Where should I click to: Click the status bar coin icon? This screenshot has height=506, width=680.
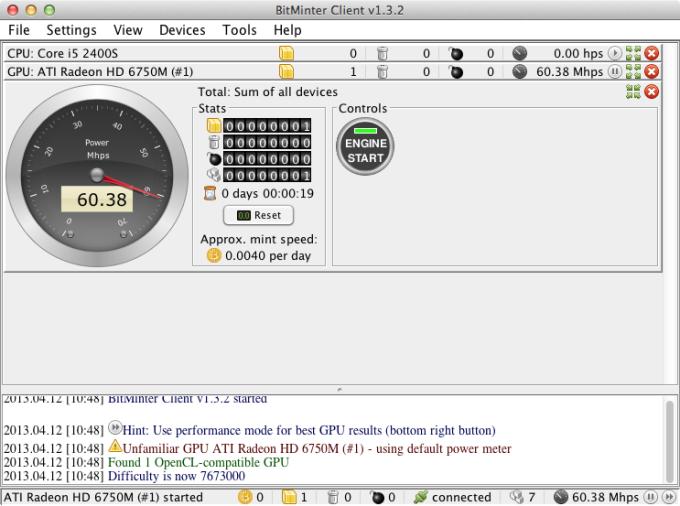(245, 497)
